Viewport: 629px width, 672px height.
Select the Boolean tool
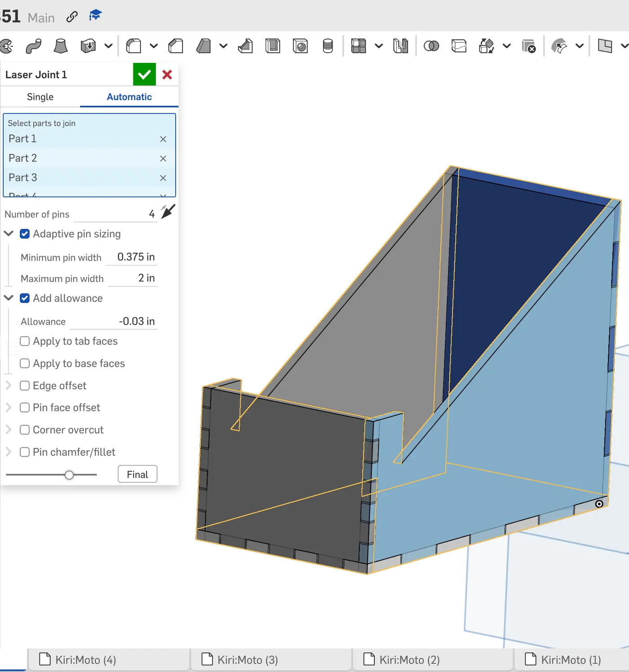click(x=431, y=46)
